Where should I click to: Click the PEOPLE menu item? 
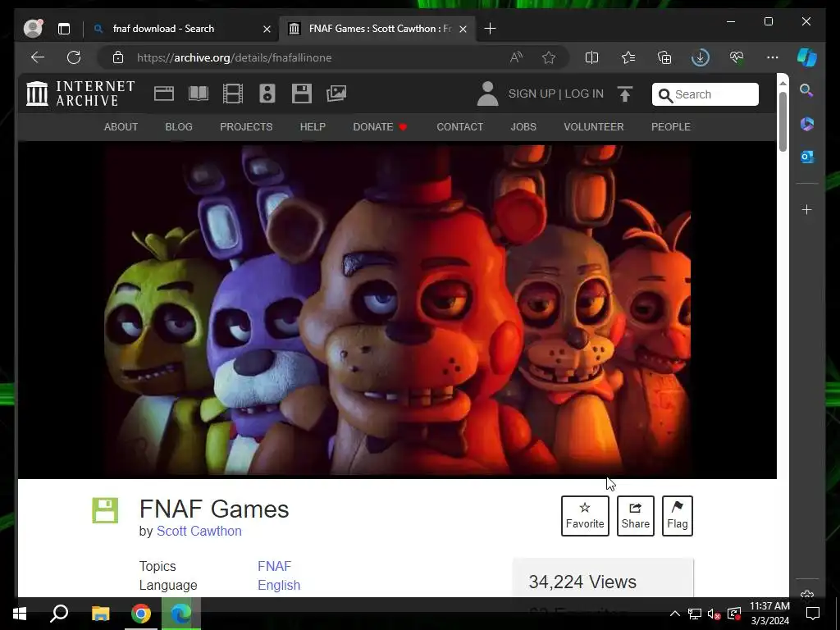(671, 127)
